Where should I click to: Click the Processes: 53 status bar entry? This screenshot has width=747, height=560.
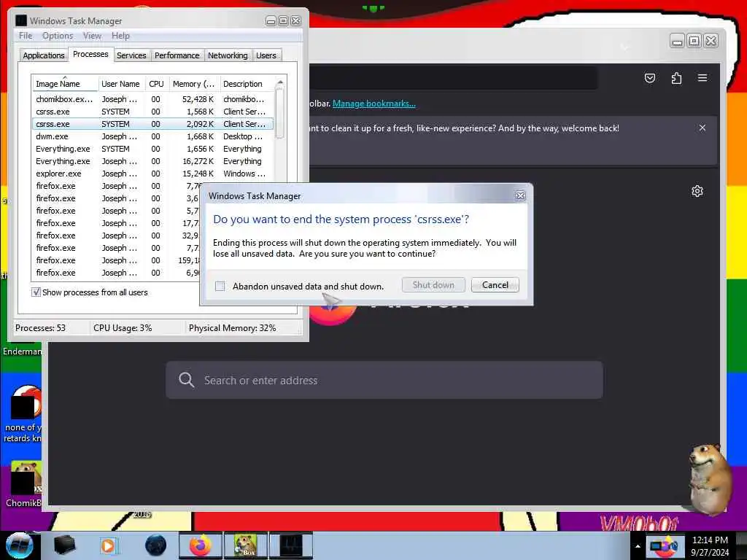tap(41, 328)
